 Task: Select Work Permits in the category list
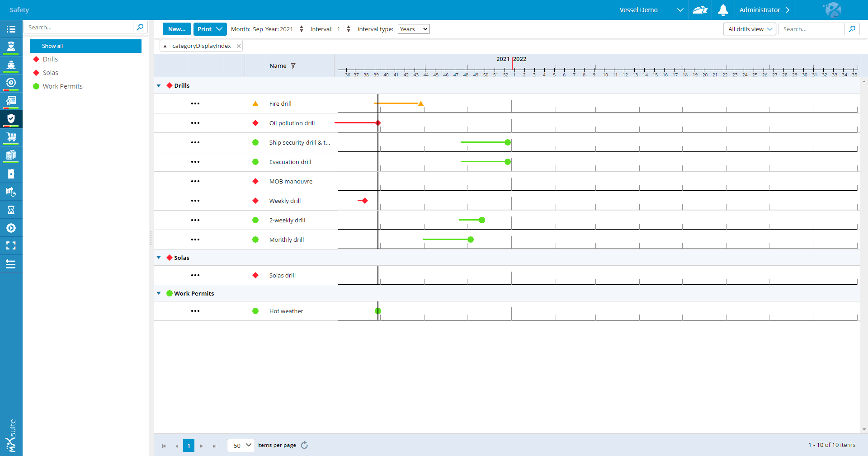pyautogui.click(x=62, y=86)
